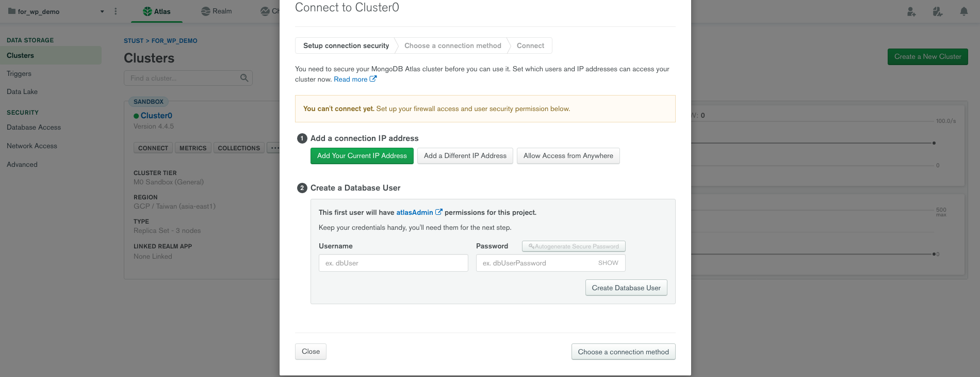Screen dimensions: 980x377
Task: Click Allow Access from Anywhere
Action: coord(568,156)
